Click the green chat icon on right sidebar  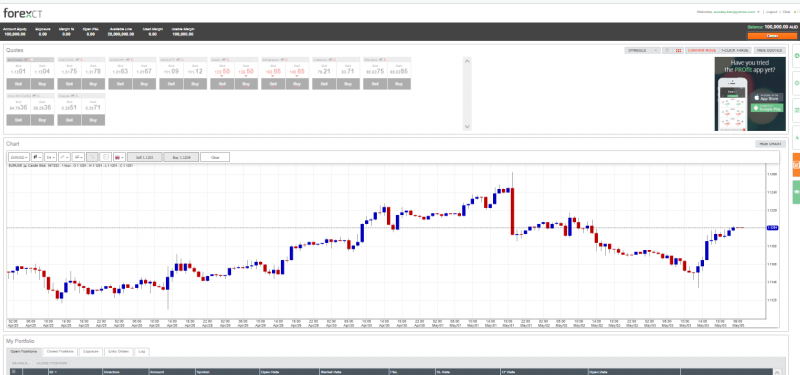[x=796, y=193]
